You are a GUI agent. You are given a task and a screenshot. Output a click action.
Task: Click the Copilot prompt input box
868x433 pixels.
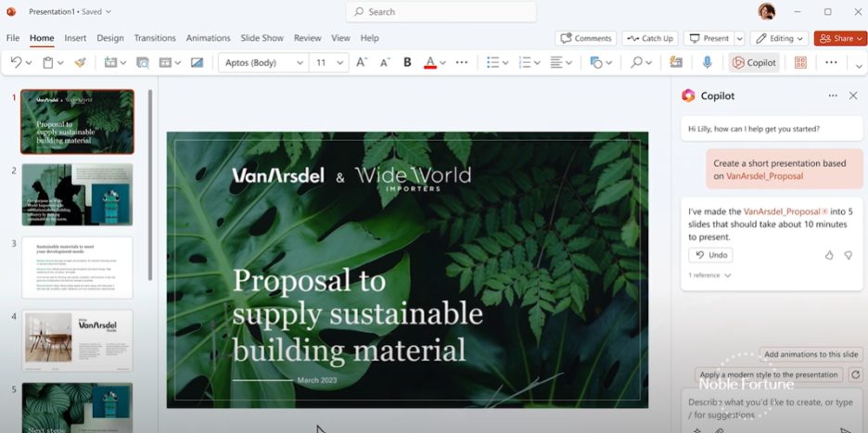772,409
